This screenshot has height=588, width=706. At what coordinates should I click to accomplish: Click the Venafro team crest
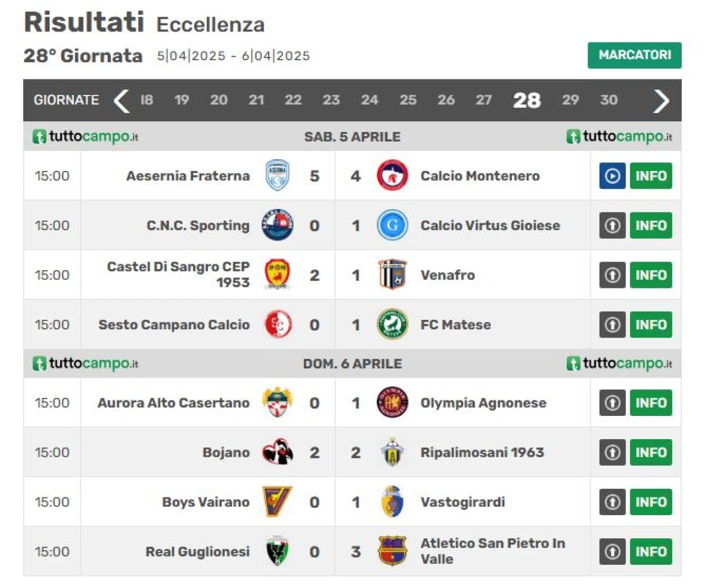tap(392, 275)
